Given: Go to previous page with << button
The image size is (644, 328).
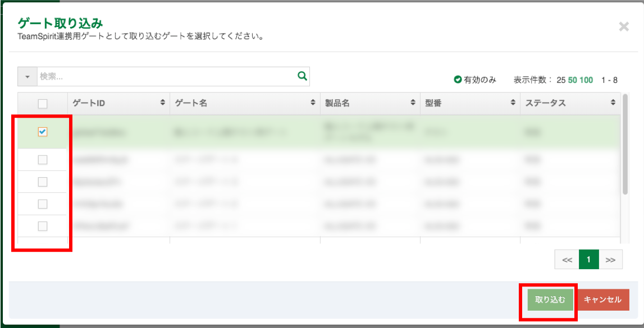Looking at the screenshot, I should coord(567,260).
